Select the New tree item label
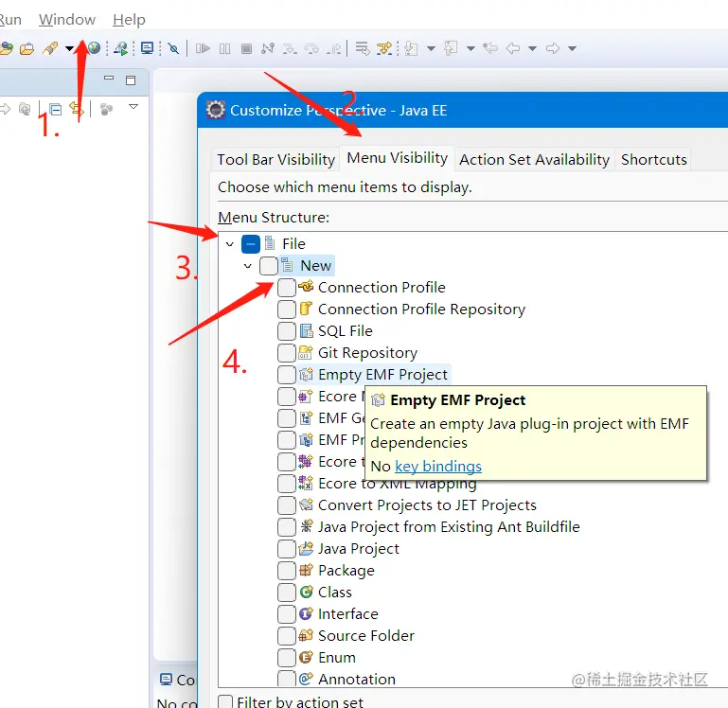 pyautogui.click(x=315, y=266)
